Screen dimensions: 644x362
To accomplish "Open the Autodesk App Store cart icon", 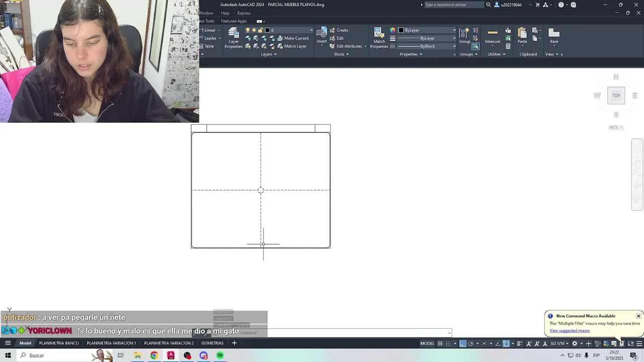I will 538,5.
